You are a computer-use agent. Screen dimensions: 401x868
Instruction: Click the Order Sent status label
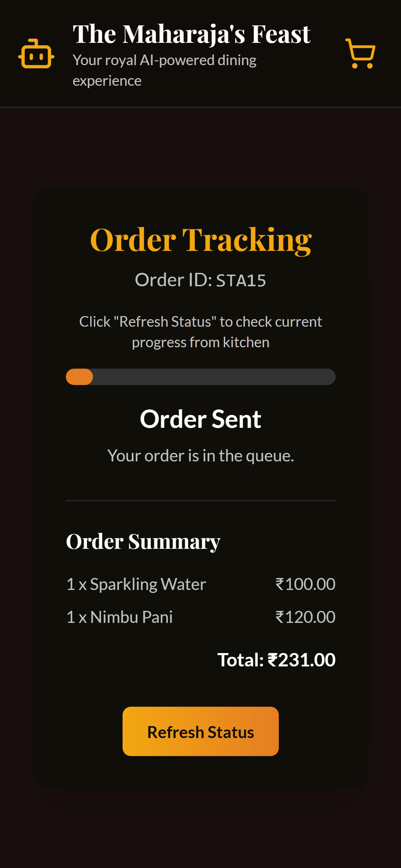pyautogui.click(x=200, y=419)
